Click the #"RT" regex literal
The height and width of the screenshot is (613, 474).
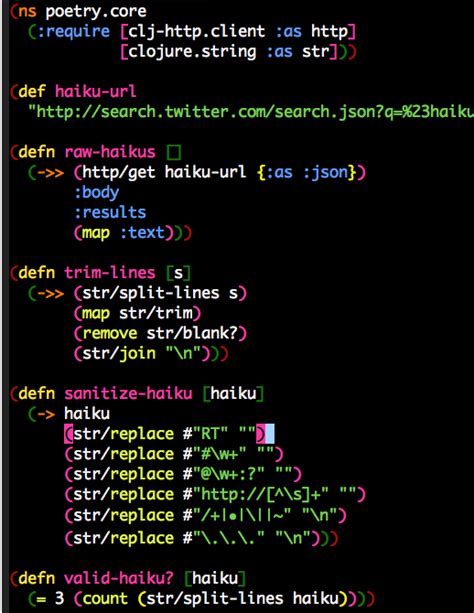click(x=205, y=434)
